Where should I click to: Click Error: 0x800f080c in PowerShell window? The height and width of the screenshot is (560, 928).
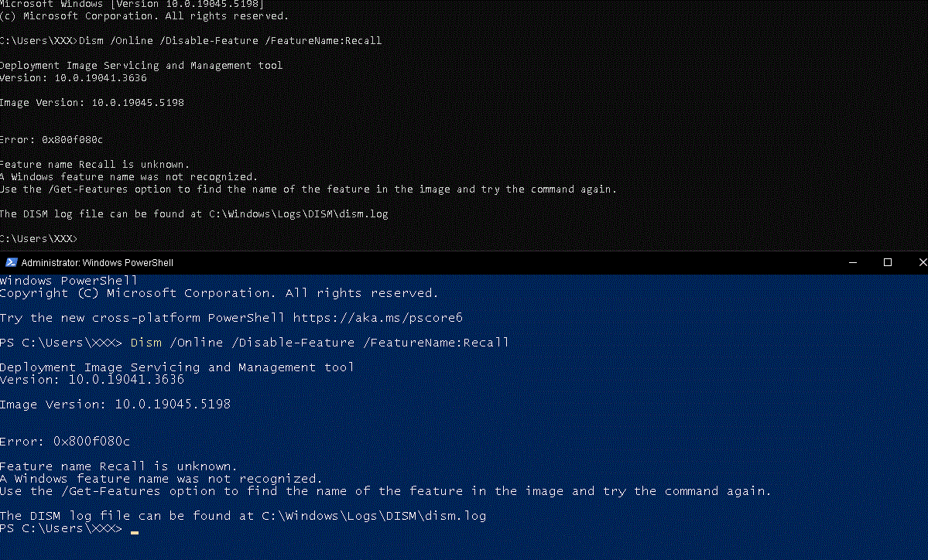(x=65, y=442)
